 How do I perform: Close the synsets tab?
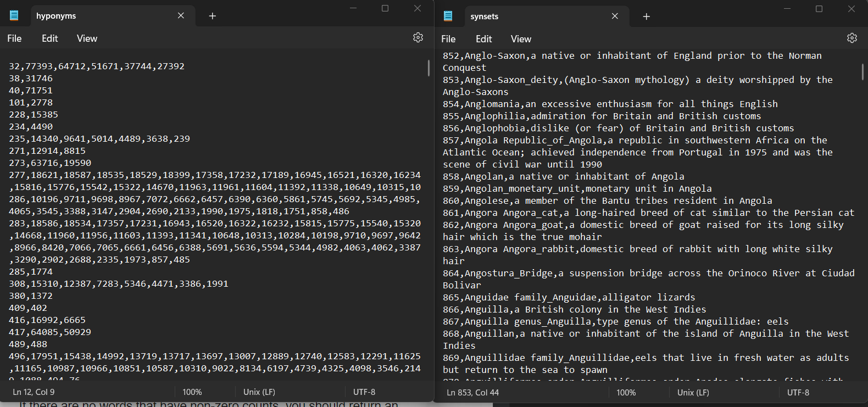tap(615, 16)
